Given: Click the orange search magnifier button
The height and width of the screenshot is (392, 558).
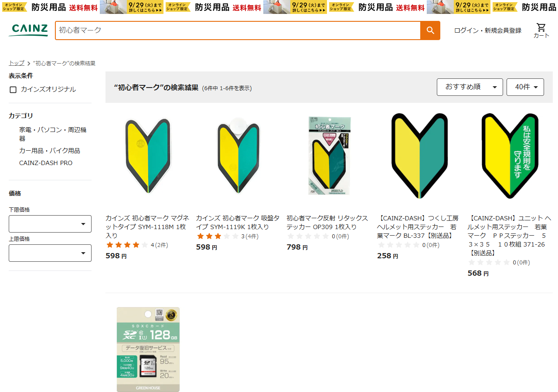Looking at the screenshot, I should (x=430, y=30).
